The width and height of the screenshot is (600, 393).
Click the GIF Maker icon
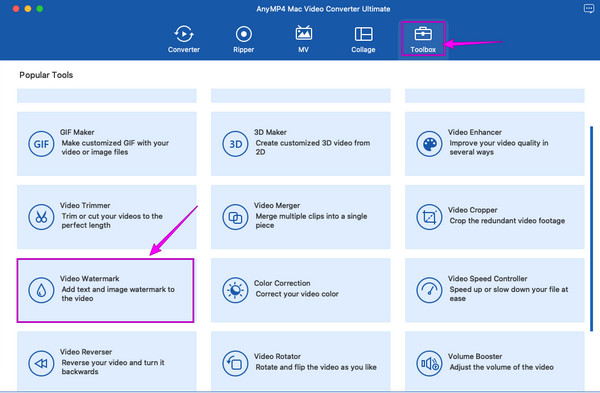(x=41, y=144)
